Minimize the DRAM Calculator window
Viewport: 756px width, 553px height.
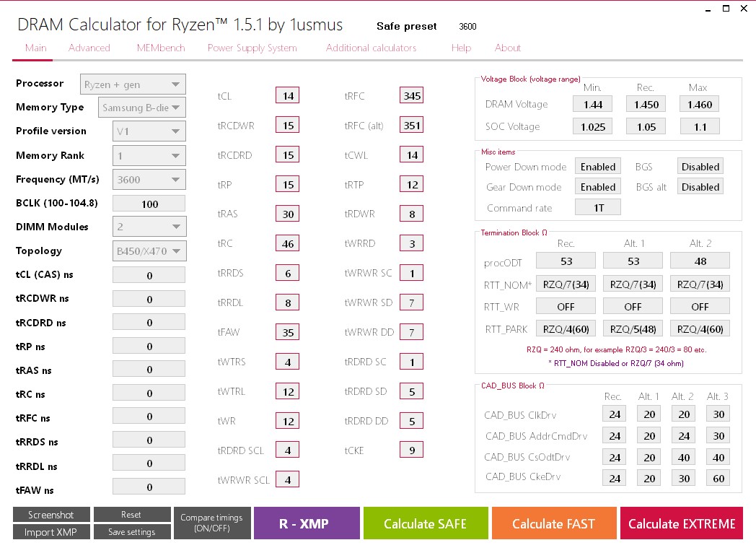(708, 9)
